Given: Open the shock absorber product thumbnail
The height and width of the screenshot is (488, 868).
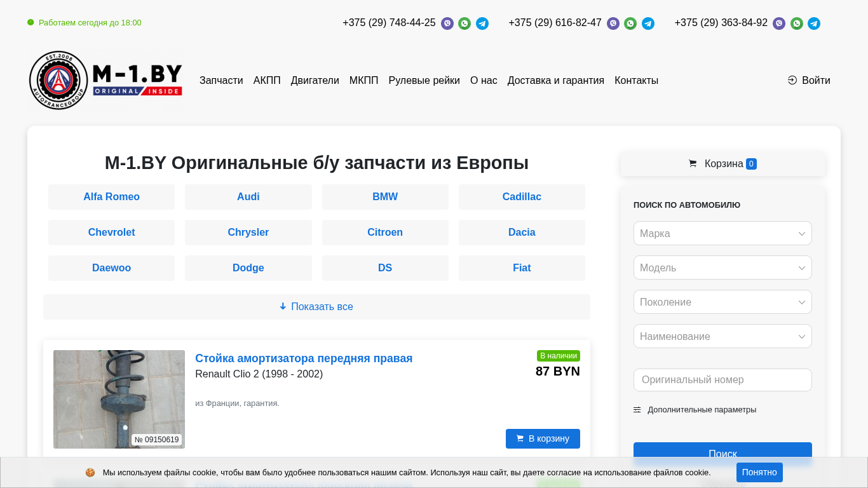Looking at the screenshot, I should [x=119, y=399].
